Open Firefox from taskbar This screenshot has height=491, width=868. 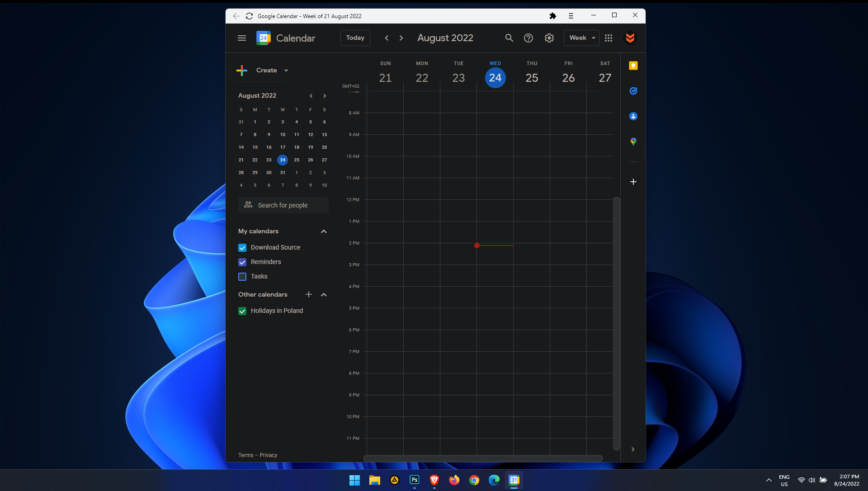click(x=454, y=480)
